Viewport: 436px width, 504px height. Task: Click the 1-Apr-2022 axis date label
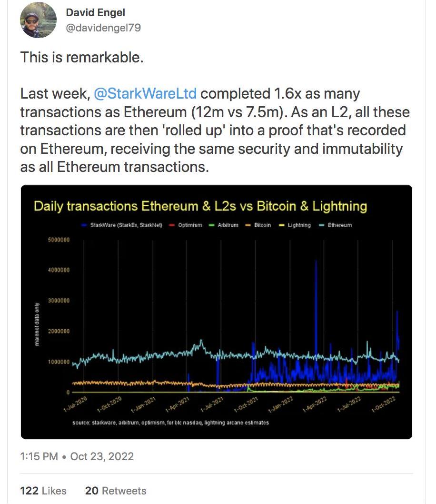[x=315, y=404]
